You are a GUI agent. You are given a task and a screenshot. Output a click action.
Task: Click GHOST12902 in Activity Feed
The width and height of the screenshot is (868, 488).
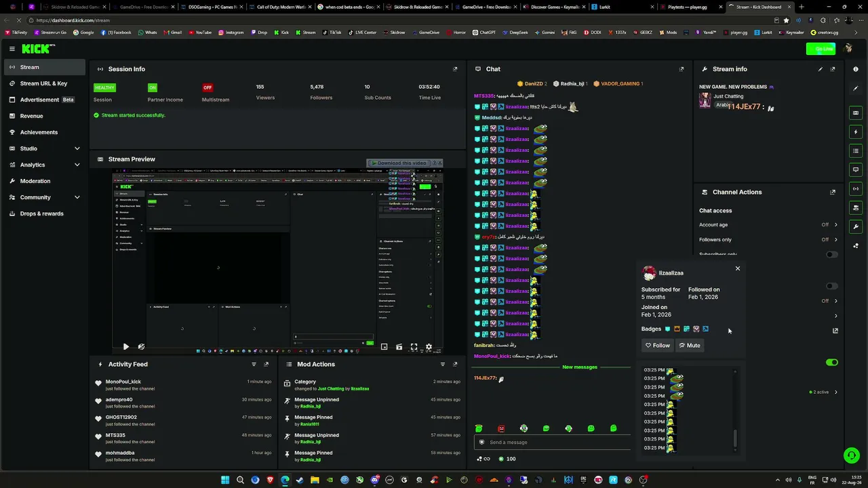[121, 418]
